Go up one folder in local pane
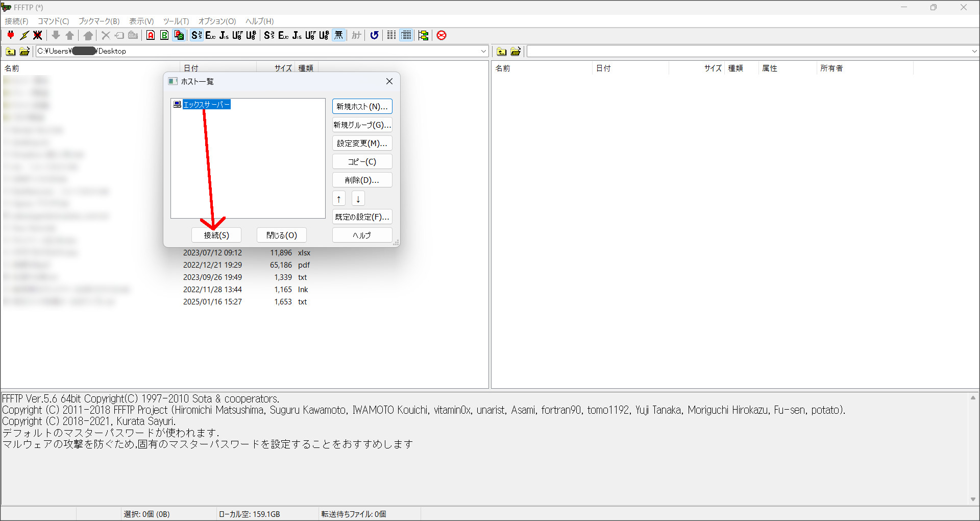This screenshot has height=521, width=980. [10, 51]
